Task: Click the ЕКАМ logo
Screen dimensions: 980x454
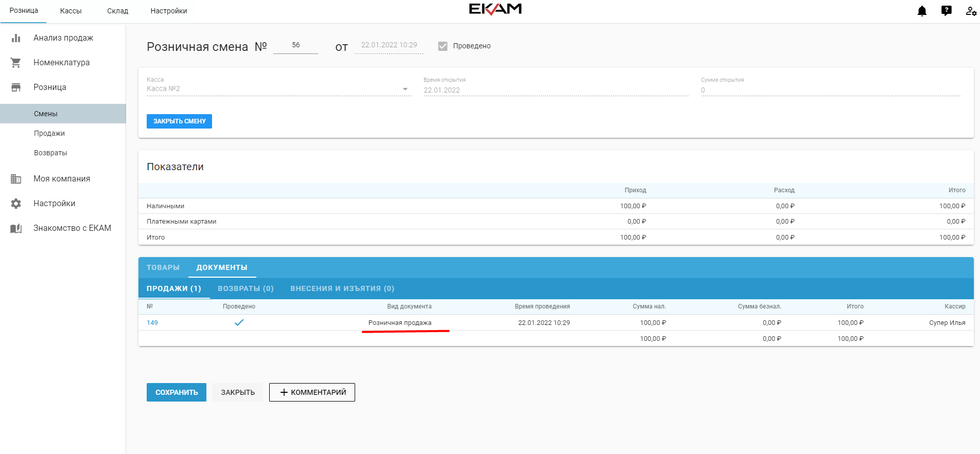Action: 495,9
